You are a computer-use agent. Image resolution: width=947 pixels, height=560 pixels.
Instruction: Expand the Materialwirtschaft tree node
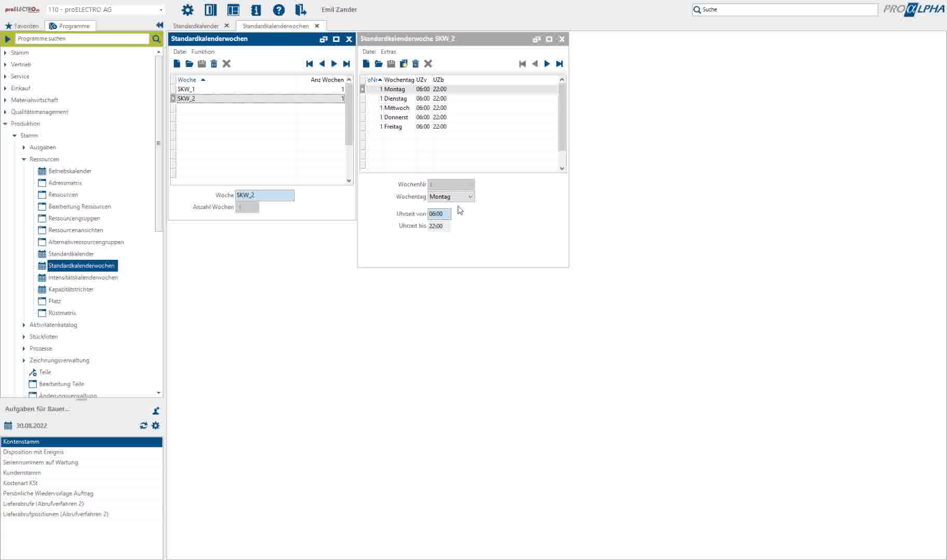[5, 100]
